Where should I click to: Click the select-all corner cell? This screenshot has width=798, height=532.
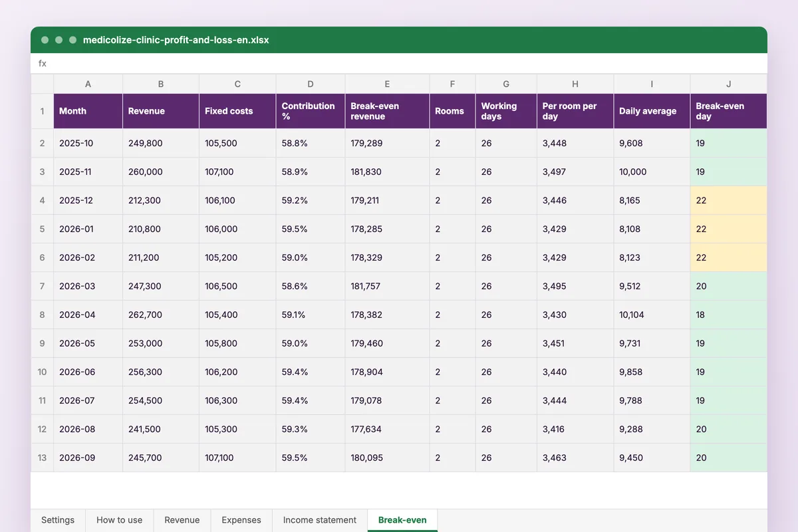[x=42, y=84]
